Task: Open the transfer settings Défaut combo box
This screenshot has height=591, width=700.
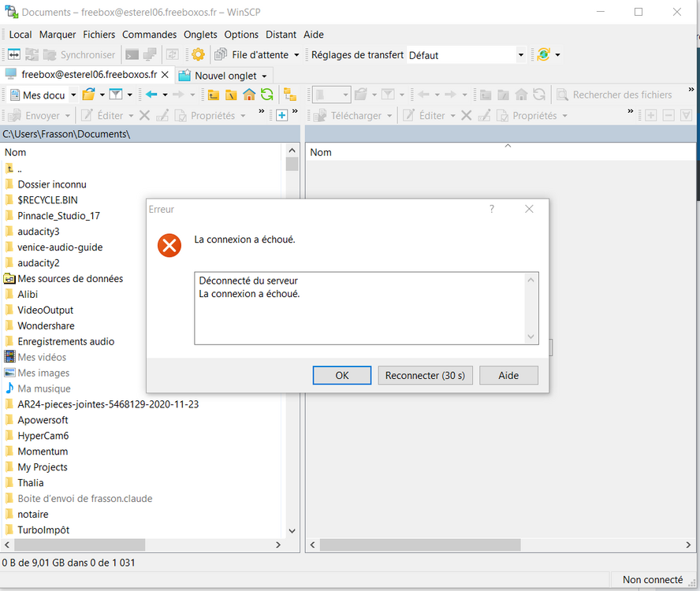Action: [x=467, y=55]
